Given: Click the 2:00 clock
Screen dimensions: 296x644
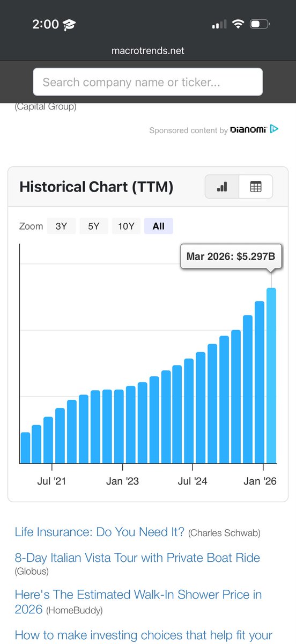Looking at the screenshot, I should tap(46, 24).
